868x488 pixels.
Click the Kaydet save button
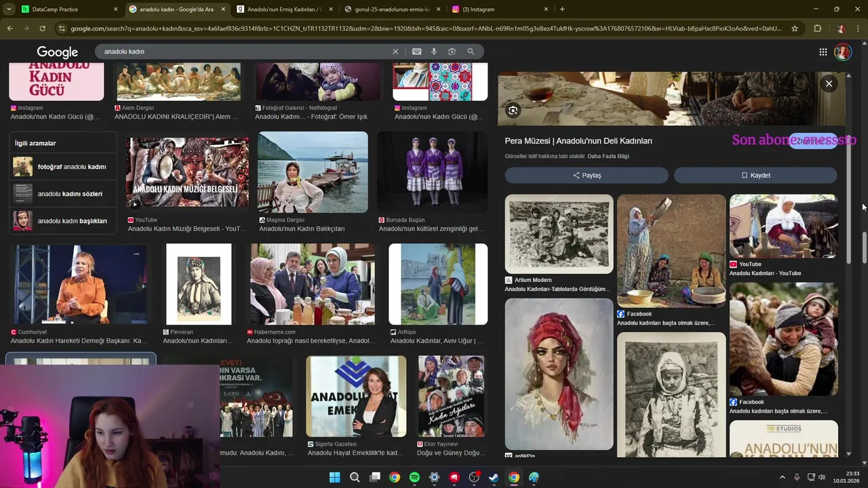click(x=755, y=175)
